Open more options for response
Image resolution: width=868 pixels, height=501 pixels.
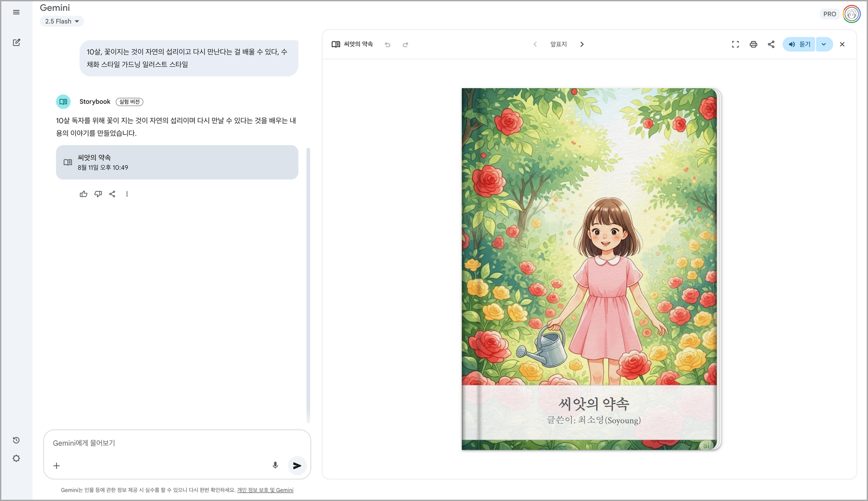[x=127, y=194]
